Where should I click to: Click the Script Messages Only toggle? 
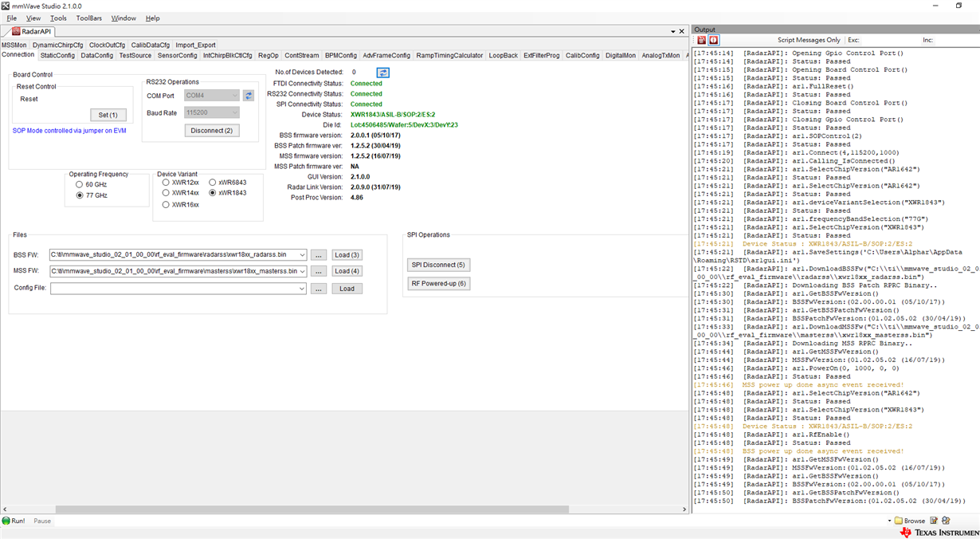click(809, 40)
